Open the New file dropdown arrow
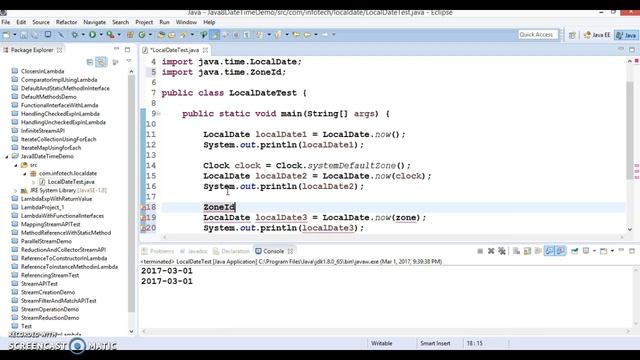640x360 pixels. [15, 35]
